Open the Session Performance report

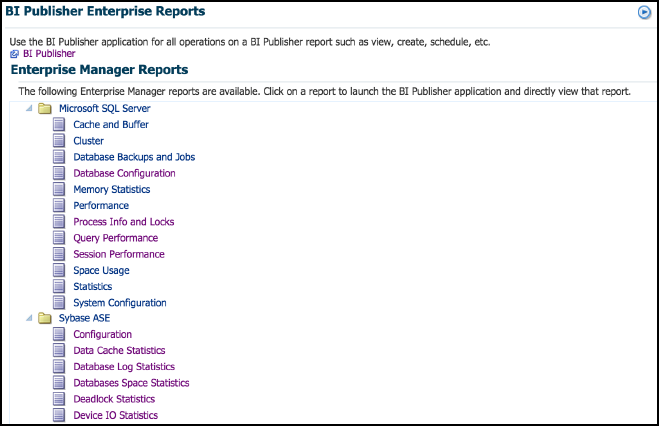click(x=119, y=254)
